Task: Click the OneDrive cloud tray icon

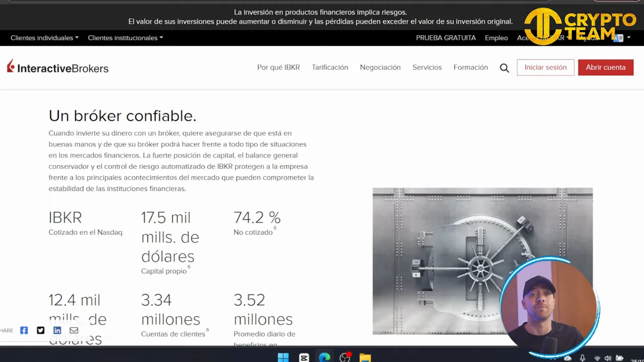Action: click(568, 358)
